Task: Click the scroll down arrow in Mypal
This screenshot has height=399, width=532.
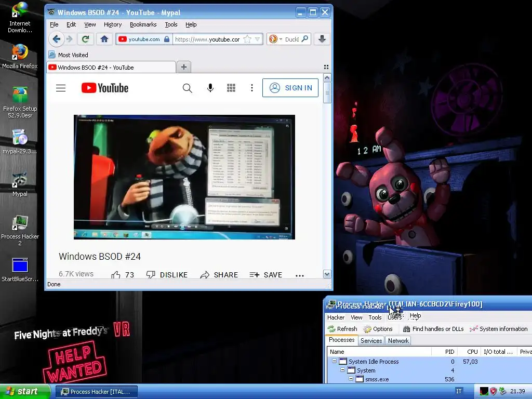Action: [327, 274]
